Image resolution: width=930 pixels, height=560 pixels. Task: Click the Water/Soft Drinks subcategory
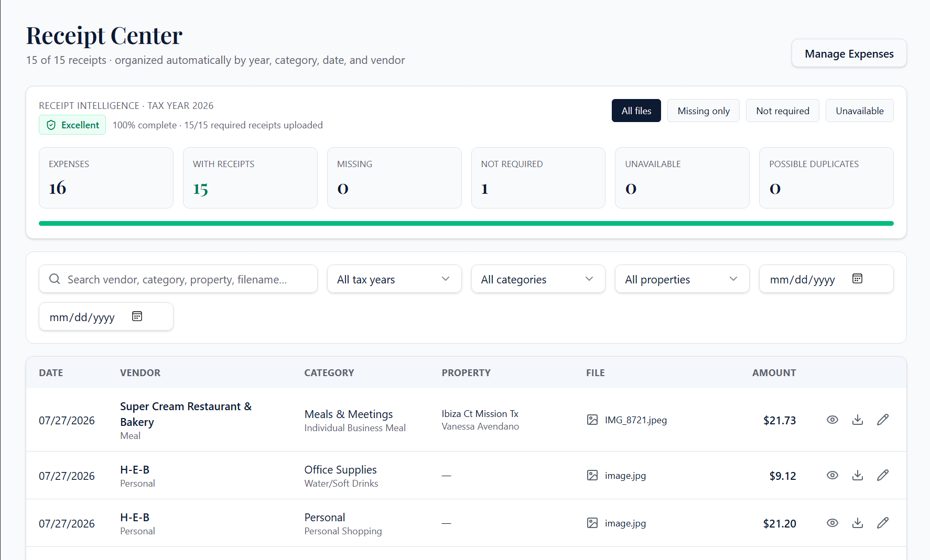[x=341, y=483]
